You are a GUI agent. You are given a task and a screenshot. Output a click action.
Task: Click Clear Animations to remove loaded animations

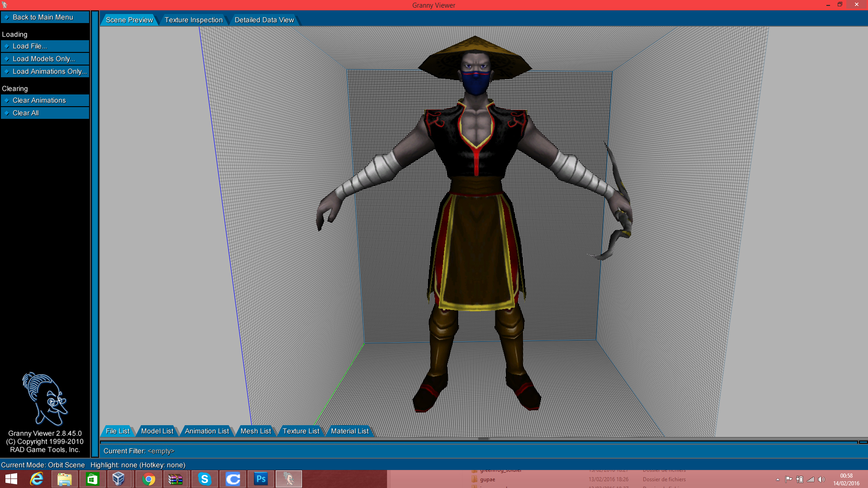click(x=39, y=100)
